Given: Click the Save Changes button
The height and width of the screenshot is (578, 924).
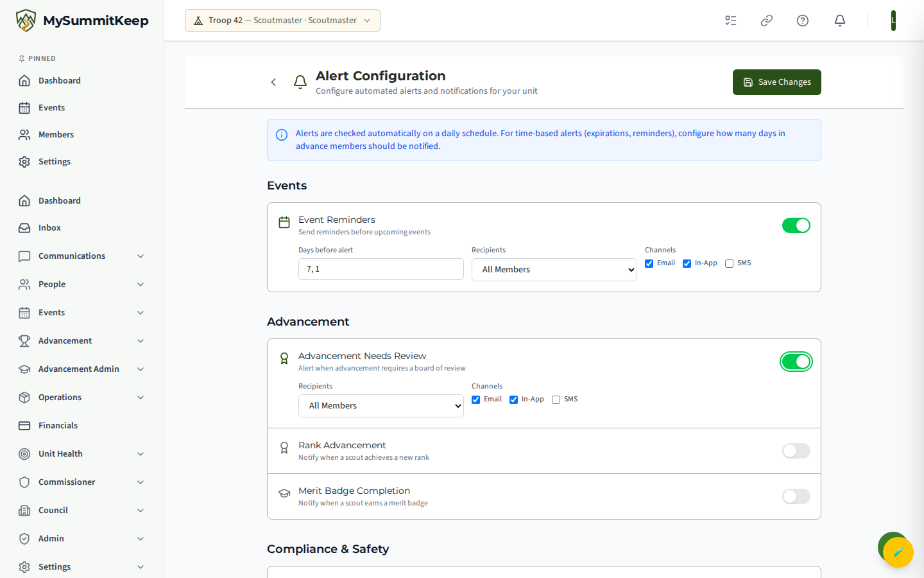Looking at the screenshot, I should [x=777, y=82].
